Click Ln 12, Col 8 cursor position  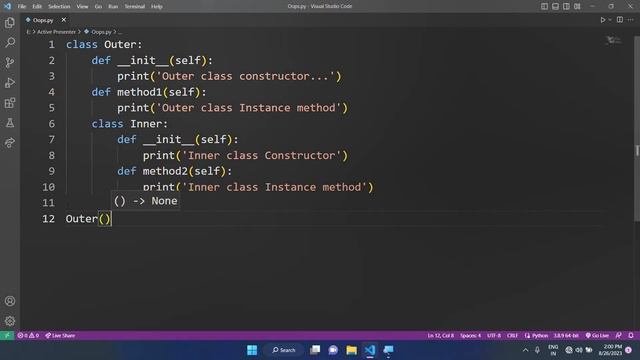(x=440, y=336)
